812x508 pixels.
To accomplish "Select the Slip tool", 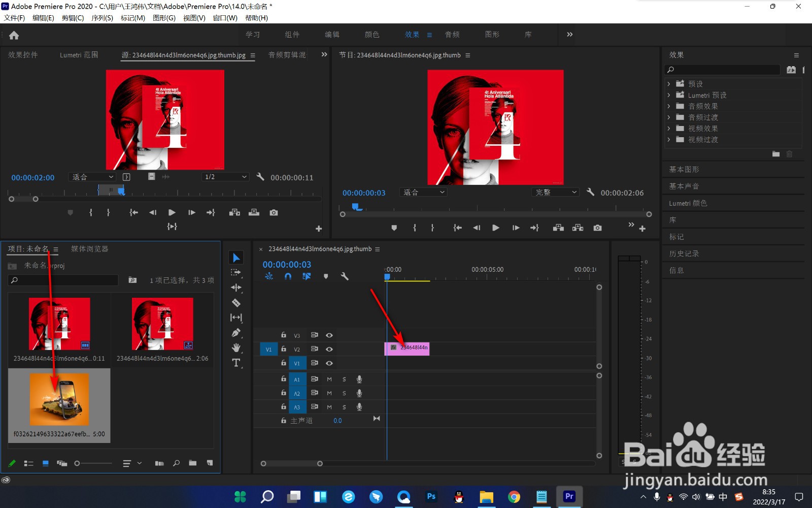I will pos(236,317).
